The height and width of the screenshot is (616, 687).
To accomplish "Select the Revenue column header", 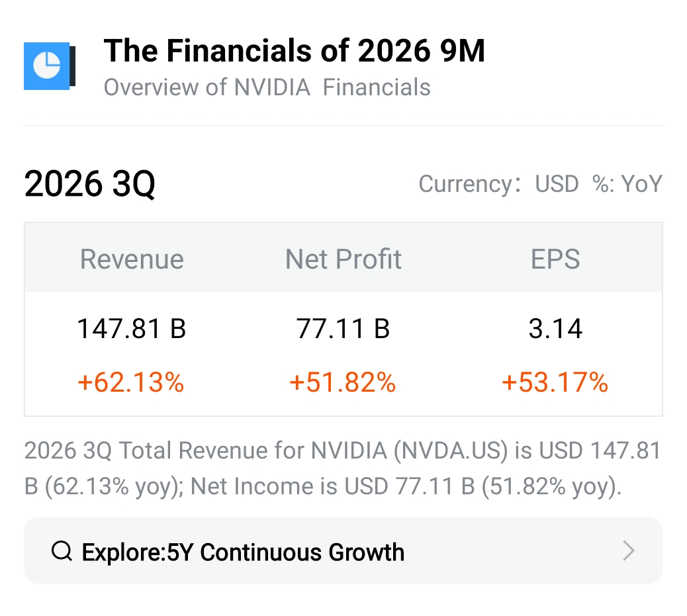I will (x=132, y=259).
